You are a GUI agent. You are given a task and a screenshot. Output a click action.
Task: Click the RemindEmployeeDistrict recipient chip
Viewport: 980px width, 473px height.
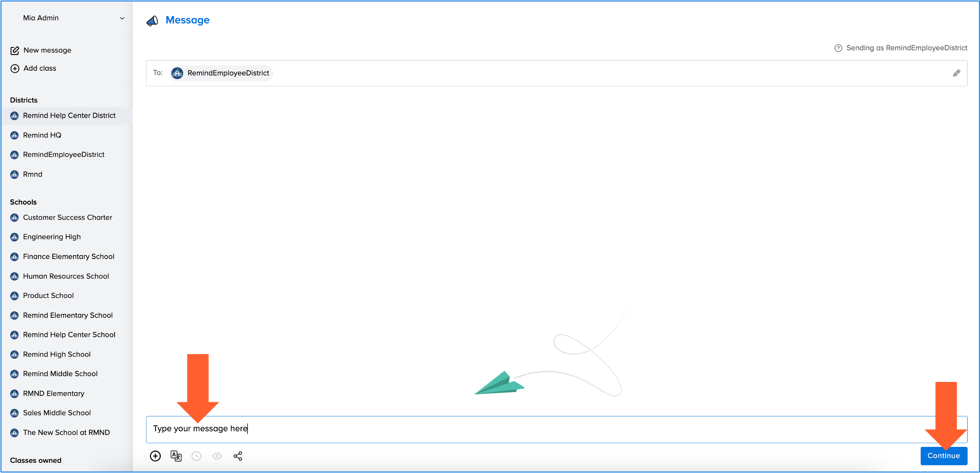click(x=222, y=73)
